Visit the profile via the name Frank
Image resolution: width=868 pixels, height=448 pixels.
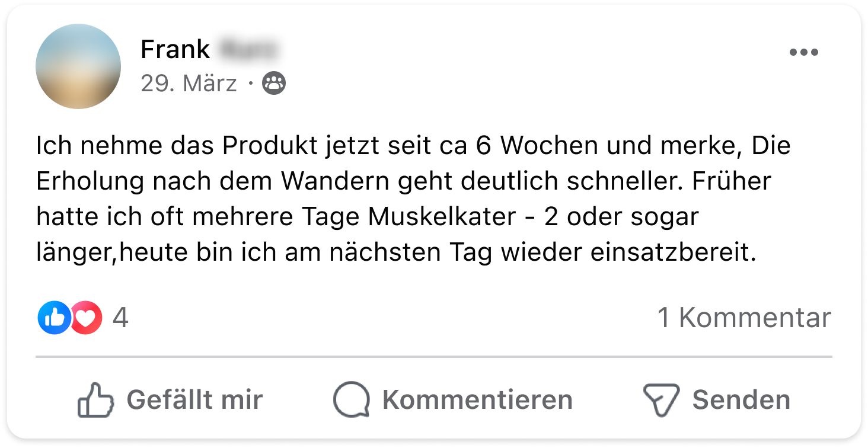coord(175,49)
